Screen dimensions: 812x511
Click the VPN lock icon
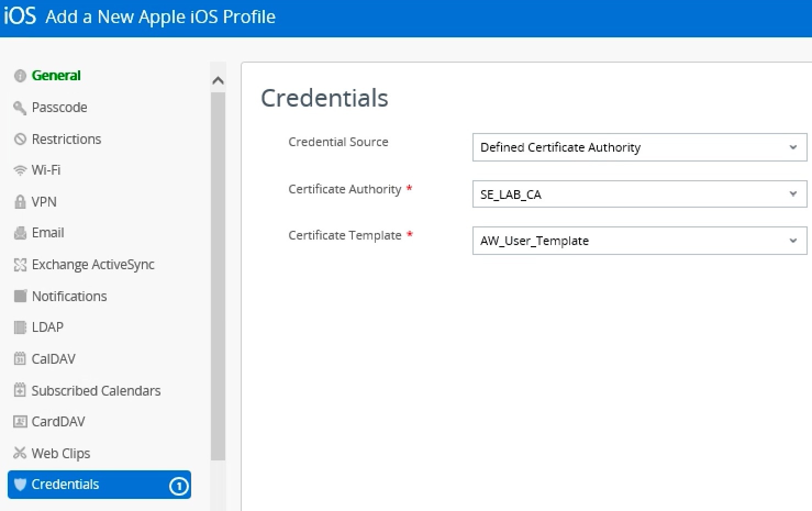(x=20, y=201)
